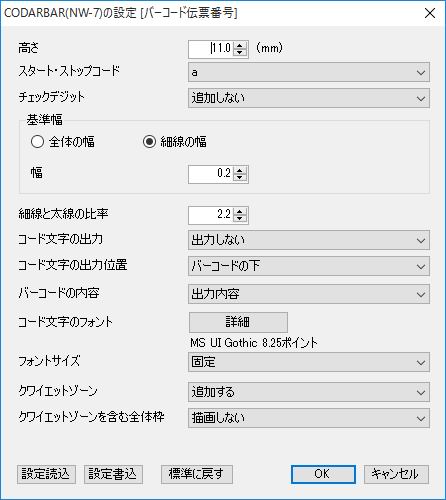Image resolution: width=446 pixels, height=500 pixels.
Task: Decrease the 細線と太線の比率 value
Action: coord(240,218)
